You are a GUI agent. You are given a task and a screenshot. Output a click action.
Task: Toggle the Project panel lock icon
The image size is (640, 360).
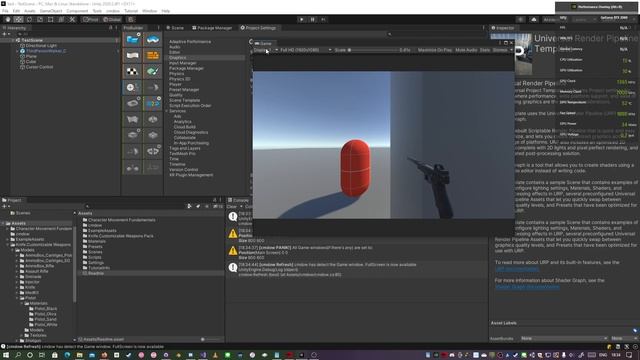click(215, 200)
